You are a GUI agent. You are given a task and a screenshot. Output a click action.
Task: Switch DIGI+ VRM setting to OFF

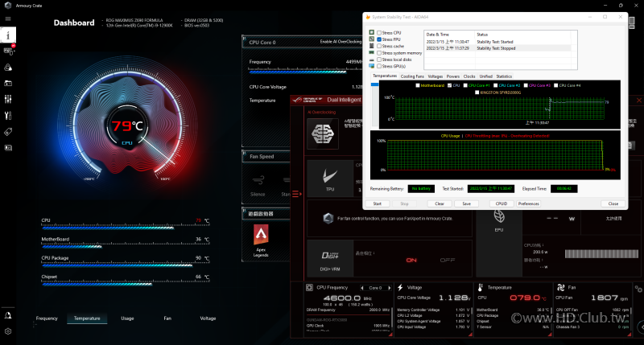coord(448,260)
